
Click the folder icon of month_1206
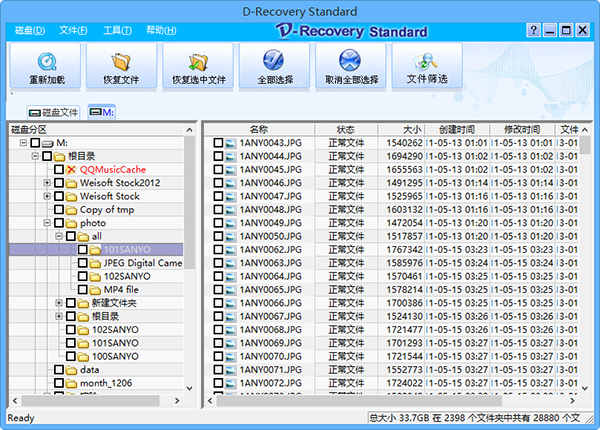click(x=71, y=383)
